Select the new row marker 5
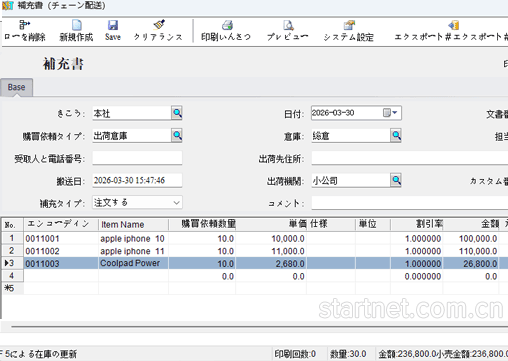 pos(12,288)
